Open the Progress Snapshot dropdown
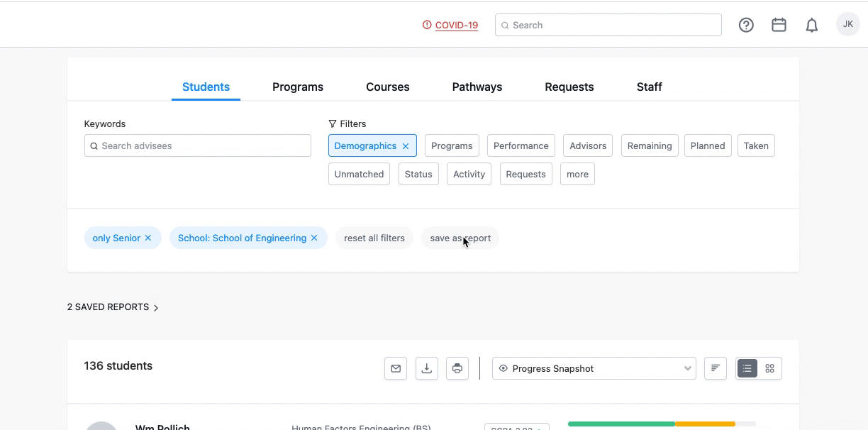Screen dimensions: 868x430 tap(594, 368)
